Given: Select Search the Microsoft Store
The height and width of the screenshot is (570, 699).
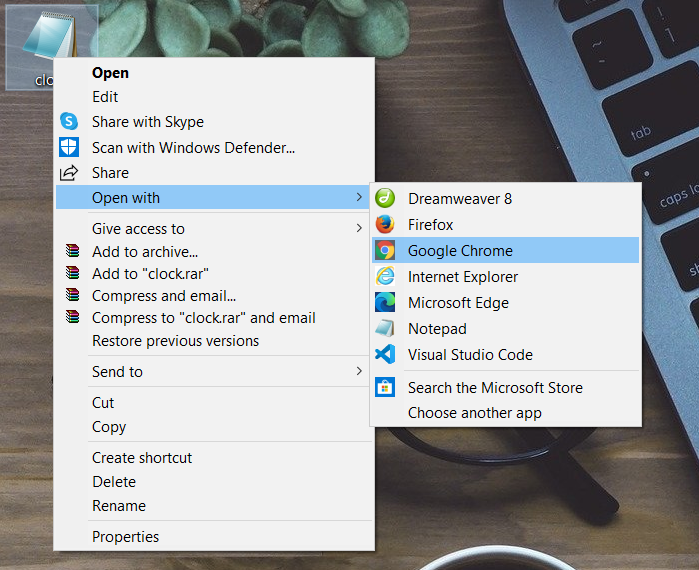Looking at the screenshot, I should (506, 387).
